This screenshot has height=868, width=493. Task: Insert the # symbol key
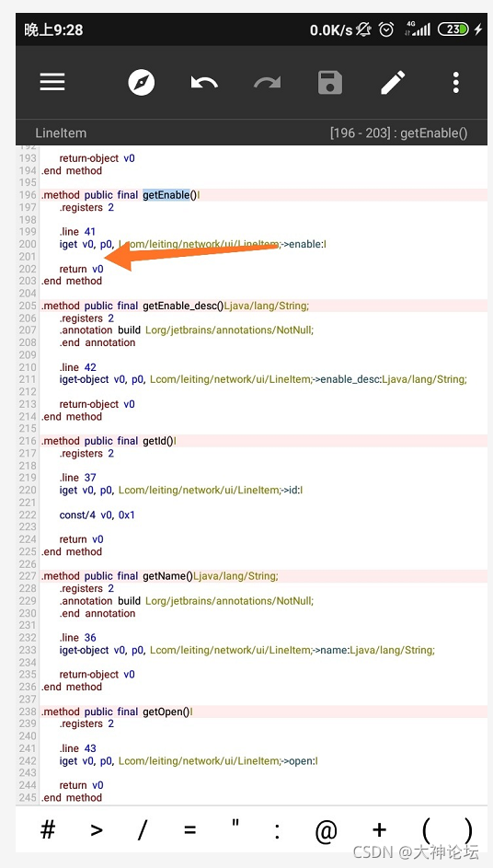point(48,830)
